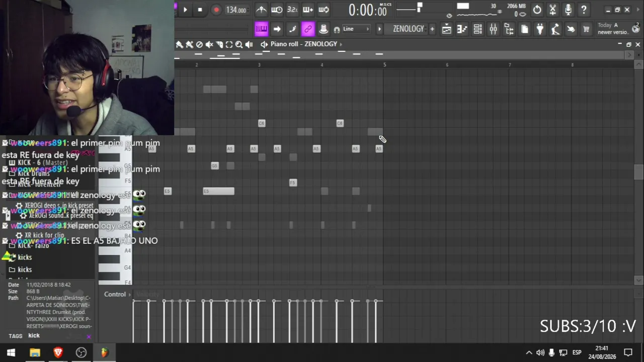Image resolution: width=644 pixels, height=362 pixels.
Task: Click the 'kick' tag in TAGS row
Action: (34, 335)
